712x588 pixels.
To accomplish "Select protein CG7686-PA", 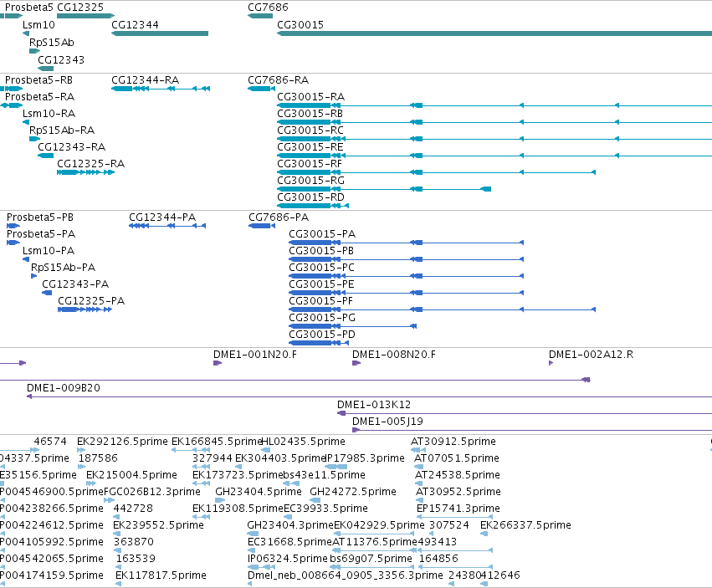I will 279,217.
